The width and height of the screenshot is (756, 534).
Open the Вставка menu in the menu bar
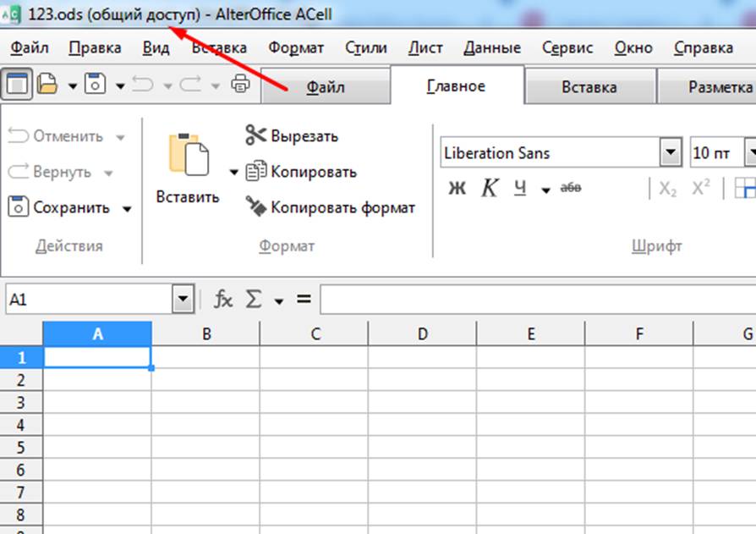click(x=219, y=47)
